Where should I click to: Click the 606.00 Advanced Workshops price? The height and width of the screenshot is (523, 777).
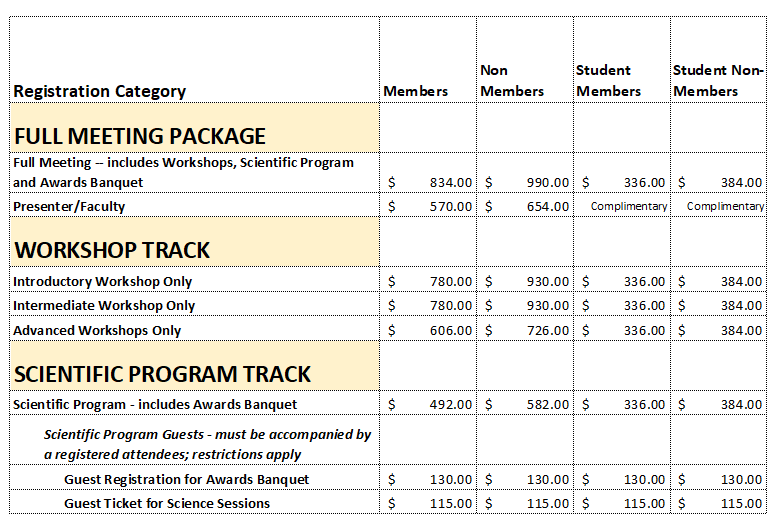tap(450, 330)
